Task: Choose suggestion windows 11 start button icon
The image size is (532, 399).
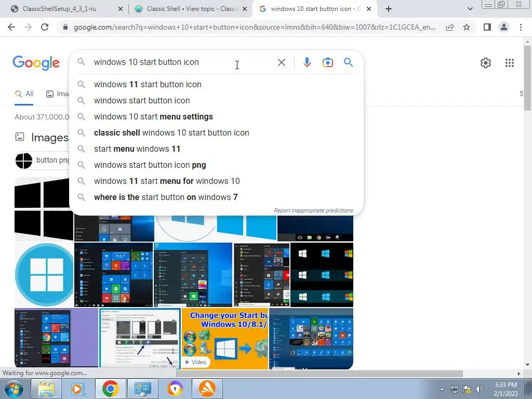Action: [x=216, y=85]
